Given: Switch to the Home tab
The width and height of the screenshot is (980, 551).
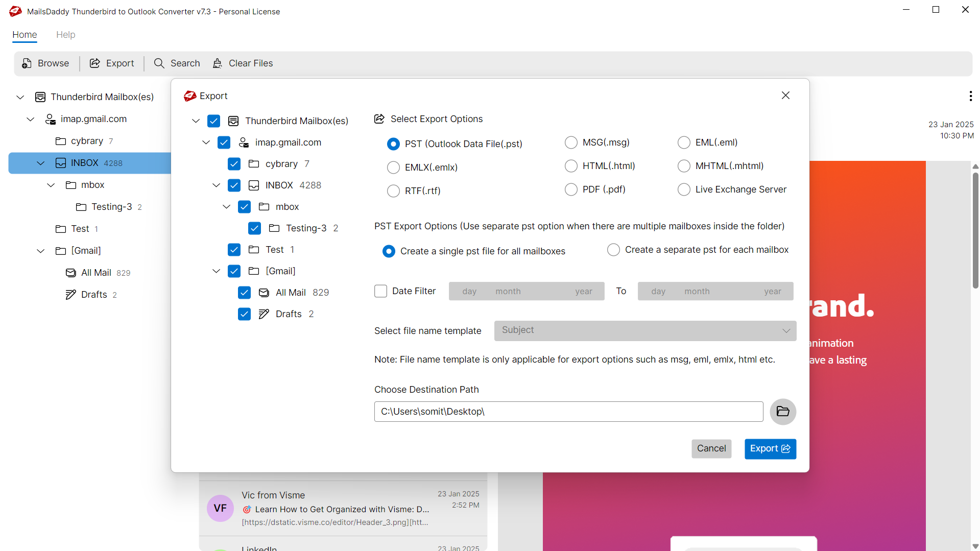Looking at the screenshot, I should tap(25, 35).
